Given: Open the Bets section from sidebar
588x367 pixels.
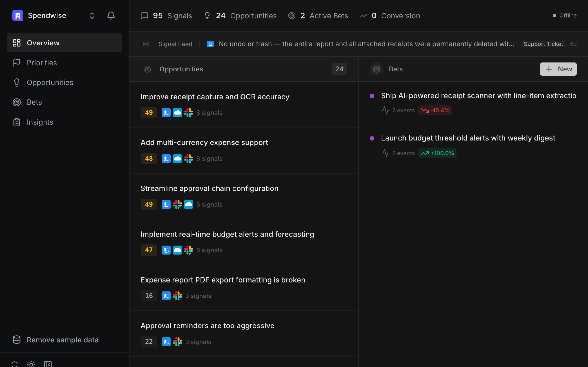Looking at the screenshot, I should (16, 102).
